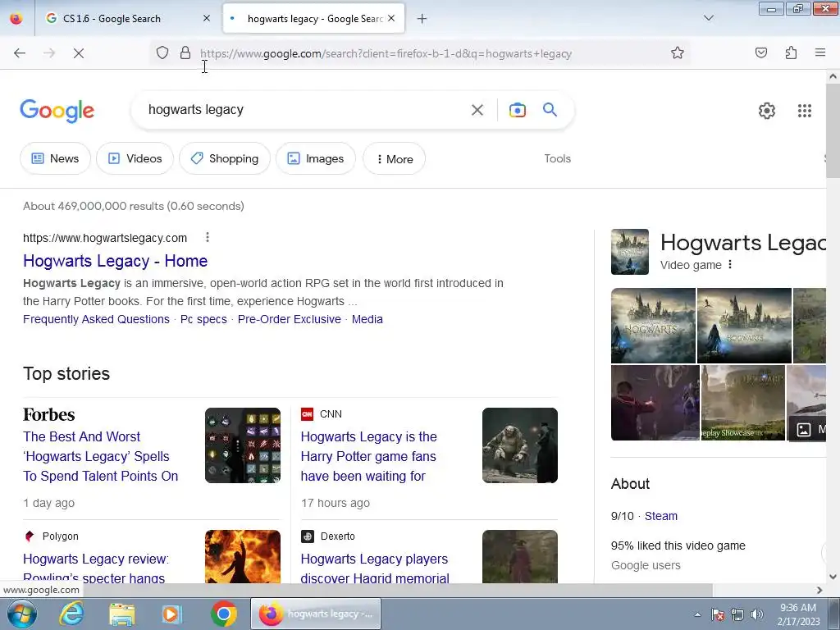Click the taskbar clock showing 9:36 AM

click(x=798, y=614)
